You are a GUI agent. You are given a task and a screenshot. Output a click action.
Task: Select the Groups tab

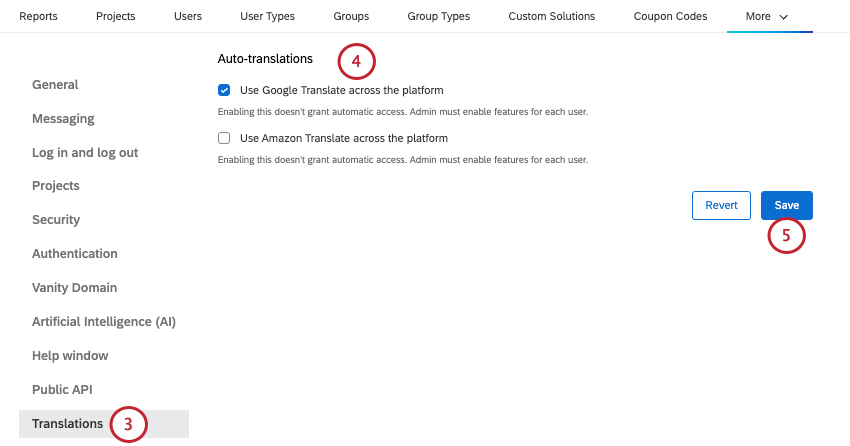(351, 17)
